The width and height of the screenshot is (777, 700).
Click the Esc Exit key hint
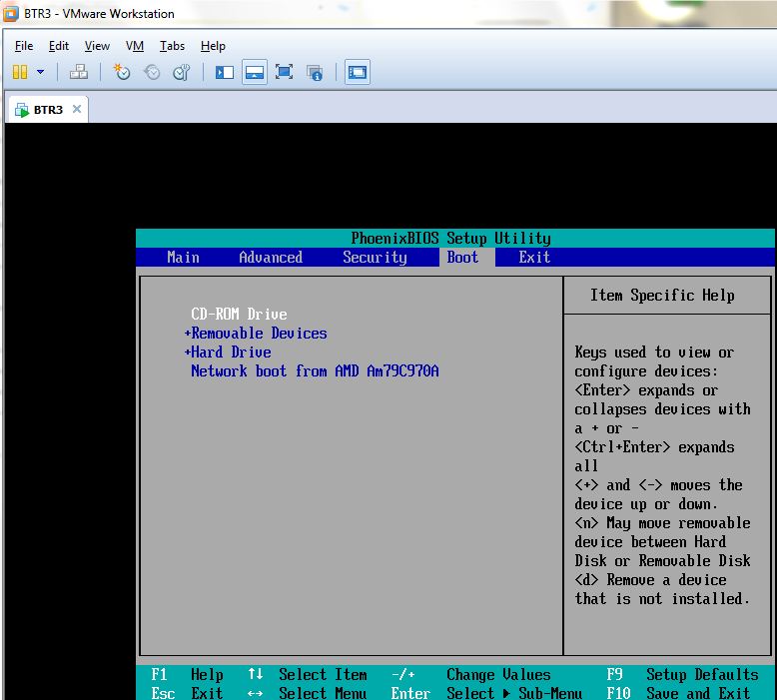[187, 693]
